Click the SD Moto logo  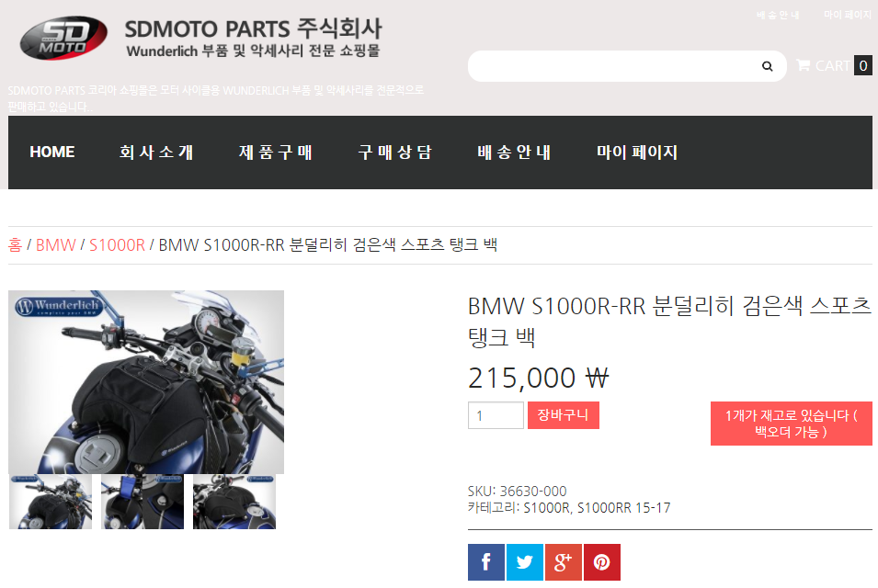(x=63, y=38)
